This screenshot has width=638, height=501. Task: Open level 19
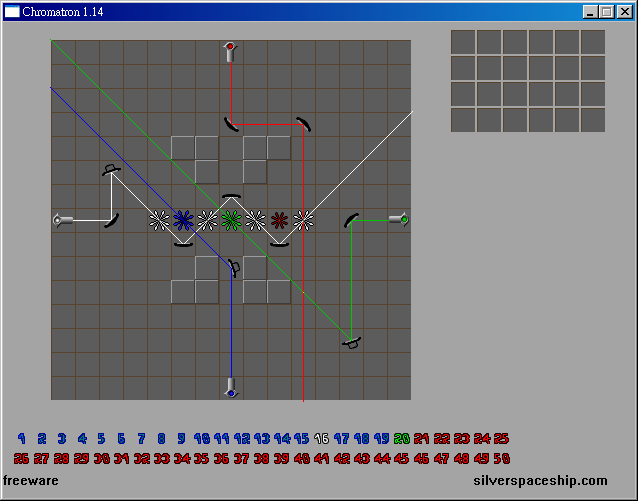(x=381, y=438)
